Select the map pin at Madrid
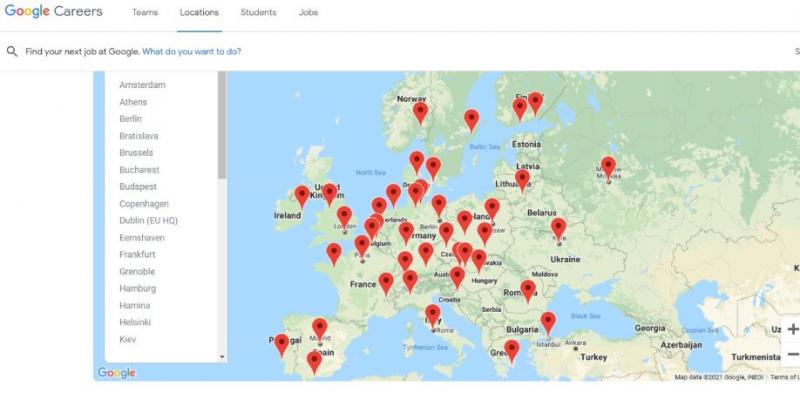Viewport: 800px width, 400px height. point(319,330)
